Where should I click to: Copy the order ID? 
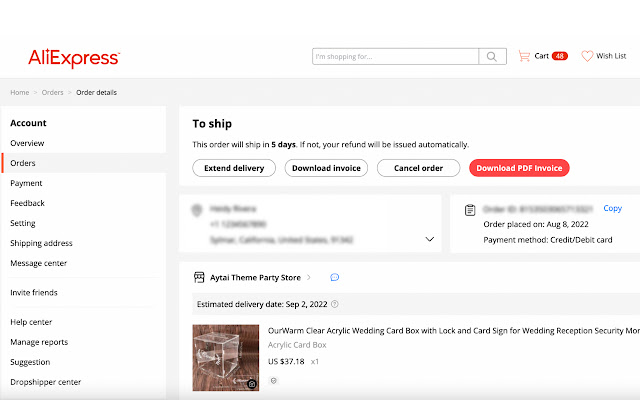click(x=612, y=209)
